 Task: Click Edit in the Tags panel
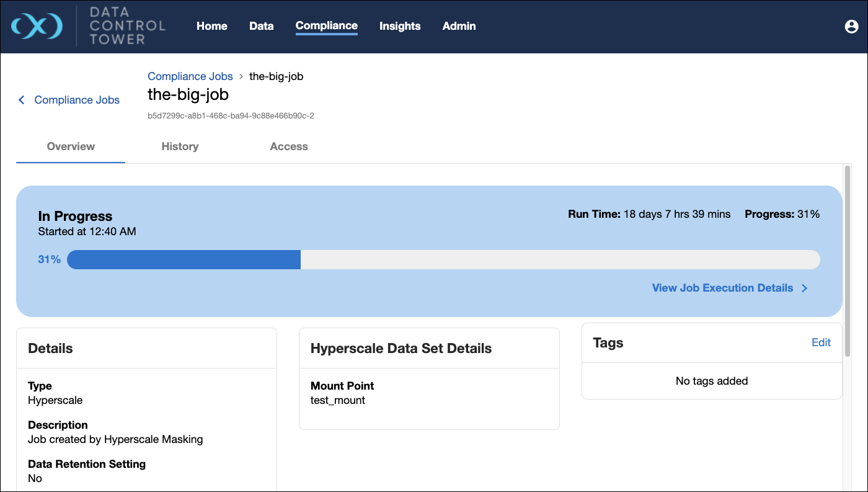click(x=821, y=342)
